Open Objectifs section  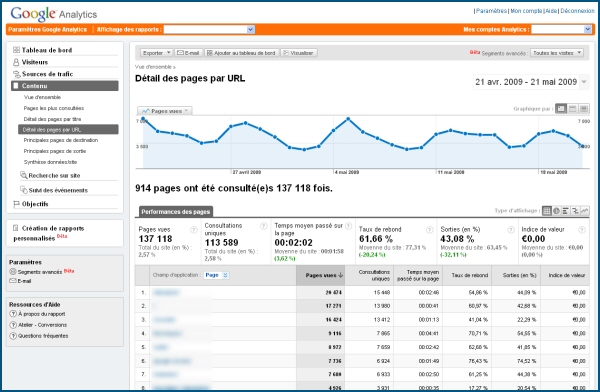tap(35, 204)
